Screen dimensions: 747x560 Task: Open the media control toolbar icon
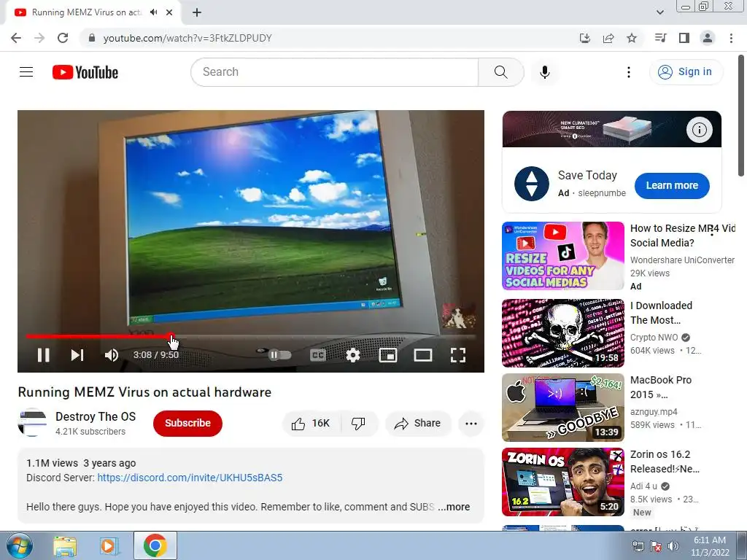[660, 38]
